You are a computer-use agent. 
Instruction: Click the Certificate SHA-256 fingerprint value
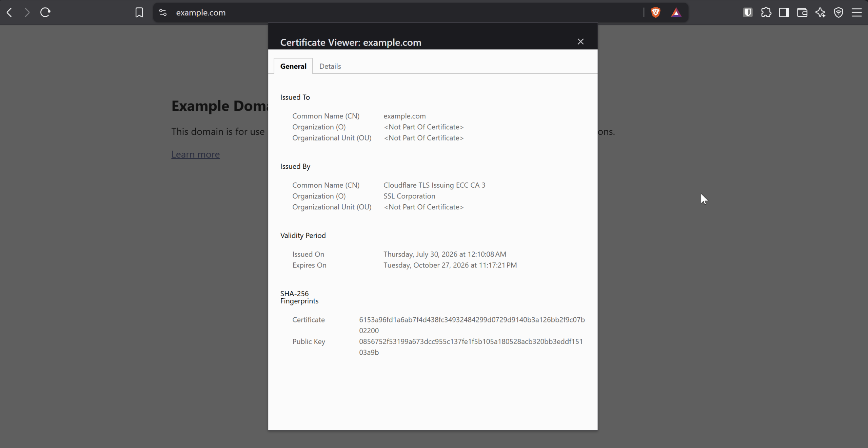pos(472,325)
